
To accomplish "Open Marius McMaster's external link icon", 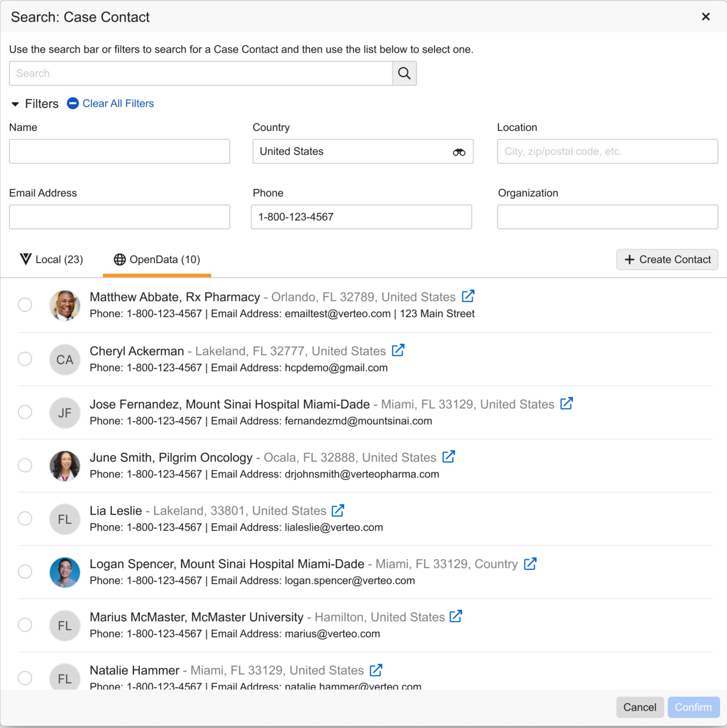I will click(x=456, y=616).
